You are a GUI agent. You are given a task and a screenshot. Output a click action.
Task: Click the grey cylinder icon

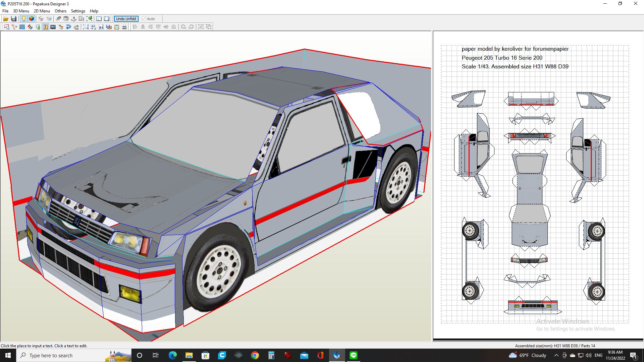66,19
